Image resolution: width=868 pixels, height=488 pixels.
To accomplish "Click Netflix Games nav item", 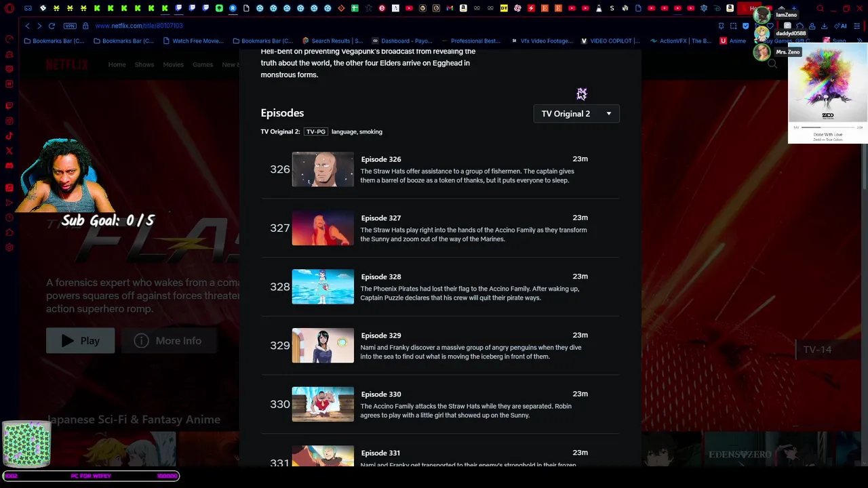I will click(203, 64).
